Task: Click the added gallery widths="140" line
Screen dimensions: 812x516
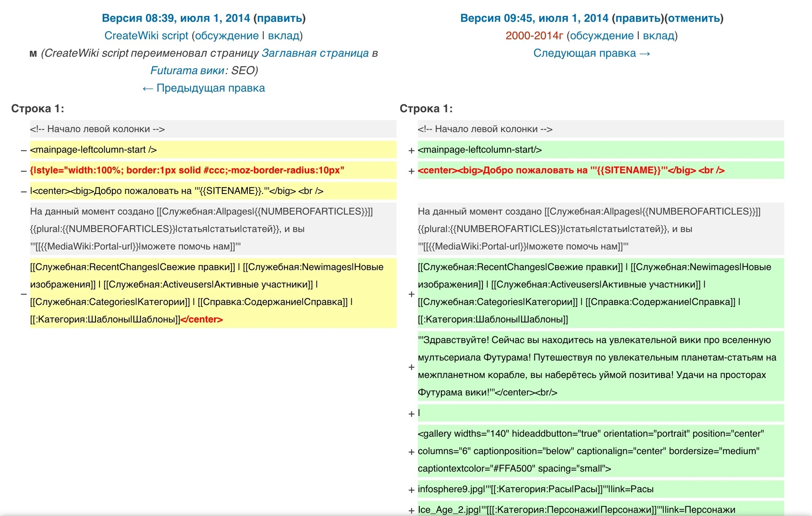Action: point(591,451)
